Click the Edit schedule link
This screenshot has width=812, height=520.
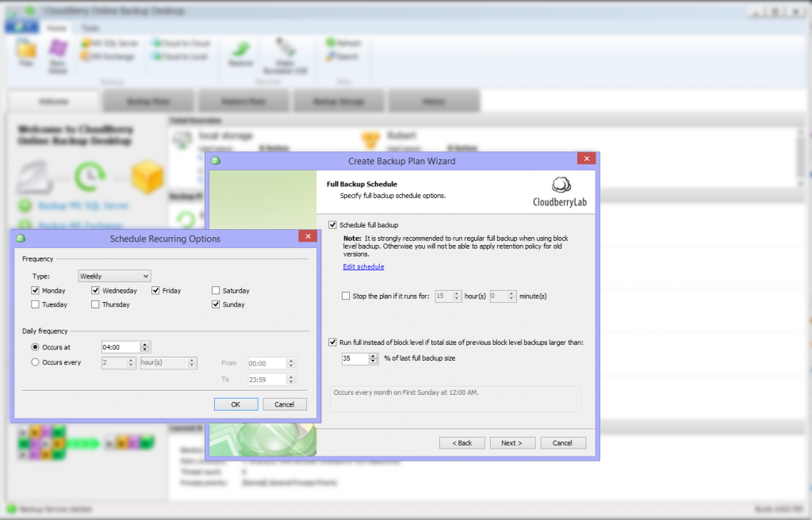pyautogui.click(x=362, y=266)
